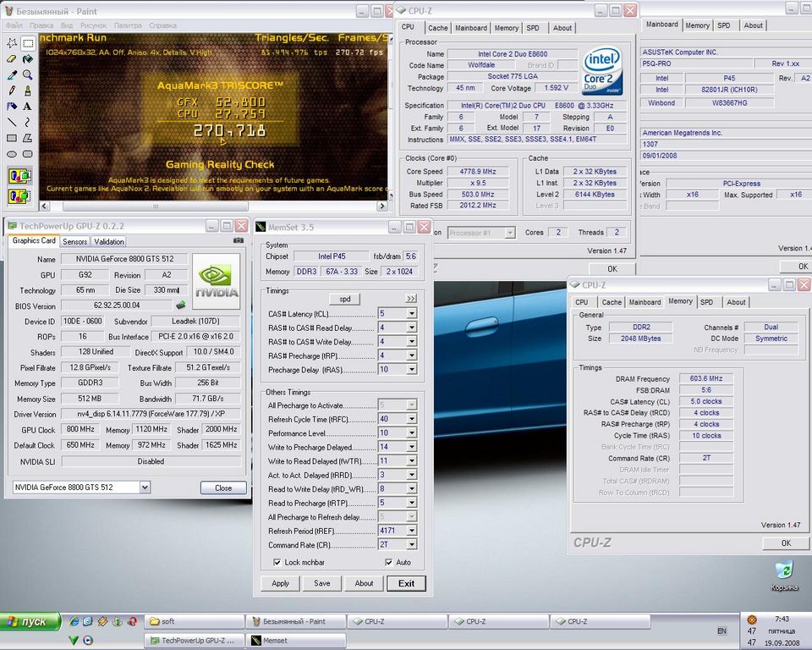This screenshot has width=812, height=650.
Task: Click OK in the DDR2 memory CPU-Z window
Action: 786,543
